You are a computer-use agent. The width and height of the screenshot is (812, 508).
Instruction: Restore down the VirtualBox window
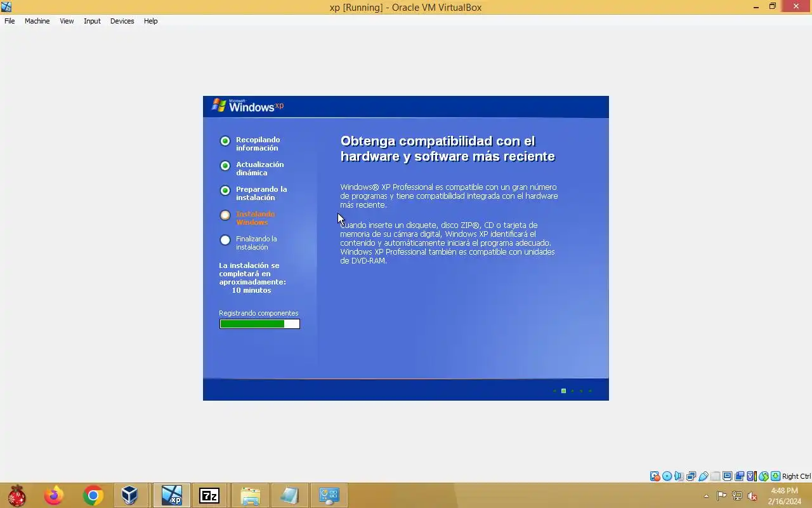[773, 7]
